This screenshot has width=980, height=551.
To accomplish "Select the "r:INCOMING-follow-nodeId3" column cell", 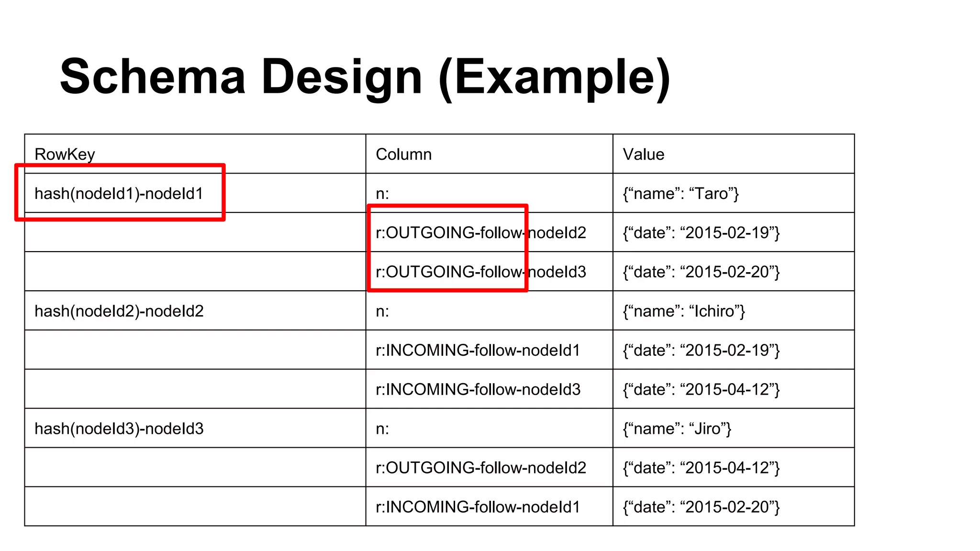I will [x=489, y=389].
